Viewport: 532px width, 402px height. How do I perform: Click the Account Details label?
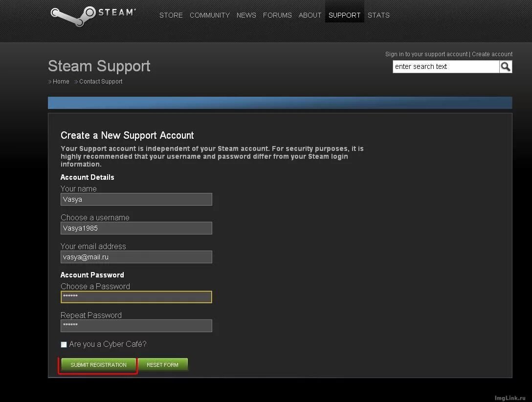pyautogui.click(x=87, y=177)
